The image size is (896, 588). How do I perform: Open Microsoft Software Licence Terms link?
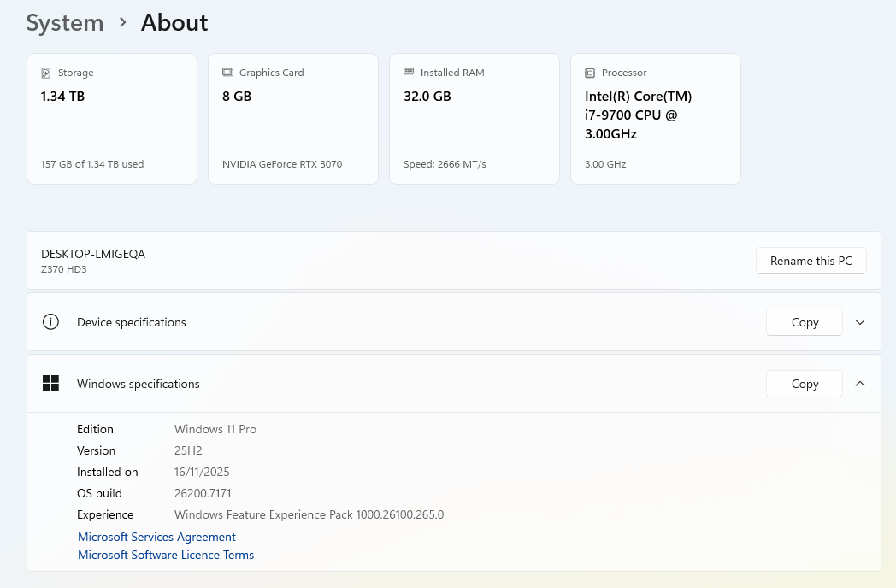pos(166,555)
